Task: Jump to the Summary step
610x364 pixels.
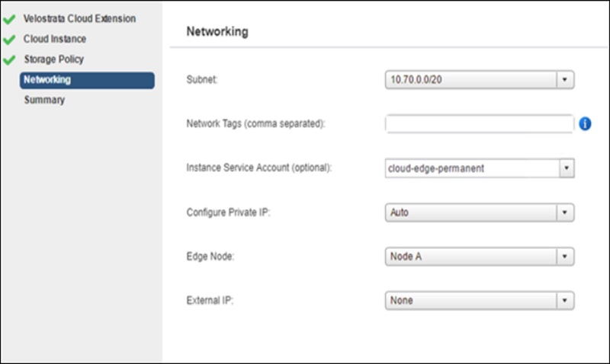Action: (44, 100)
